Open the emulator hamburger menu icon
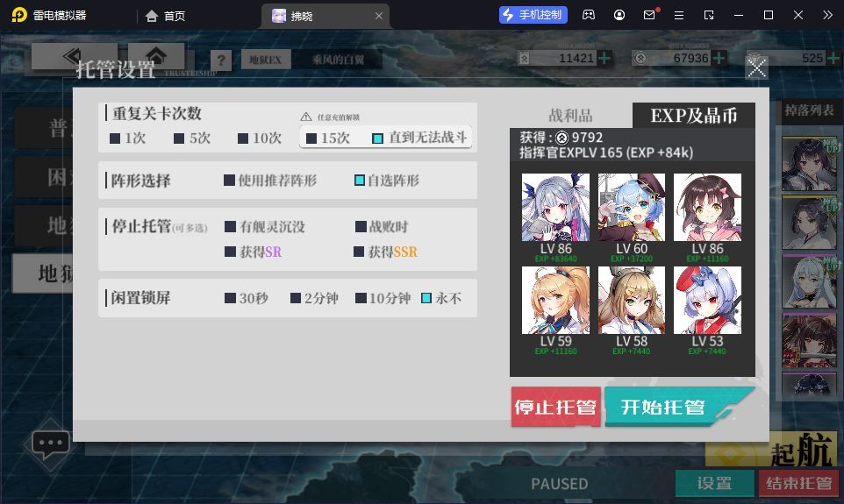 [679, 15]
